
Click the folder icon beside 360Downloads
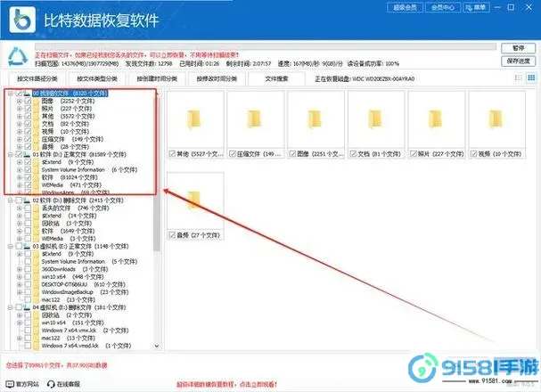pyautogui.click(x=37, y=269)
